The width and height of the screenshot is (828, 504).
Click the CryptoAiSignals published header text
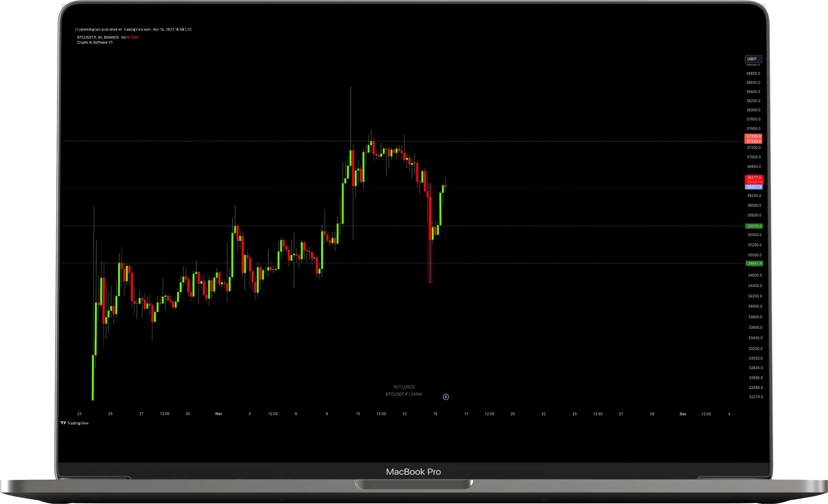(x=134, y=29)
